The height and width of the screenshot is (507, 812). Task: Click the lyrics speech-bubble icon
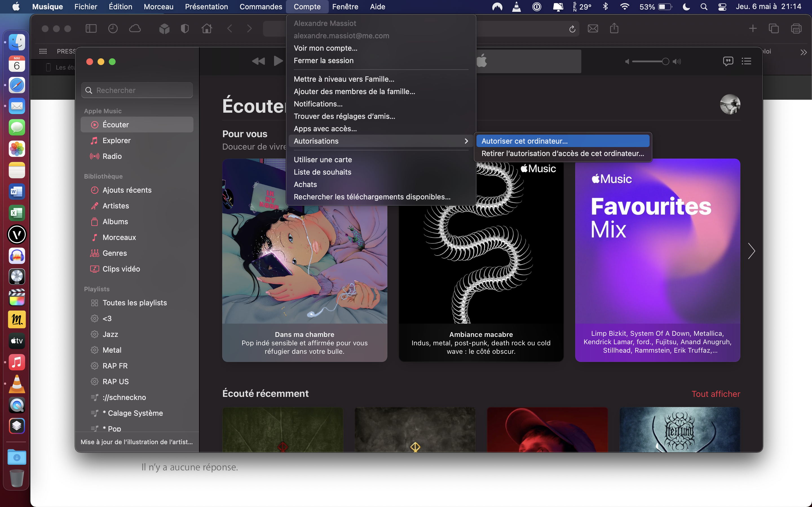click(728, 61)
